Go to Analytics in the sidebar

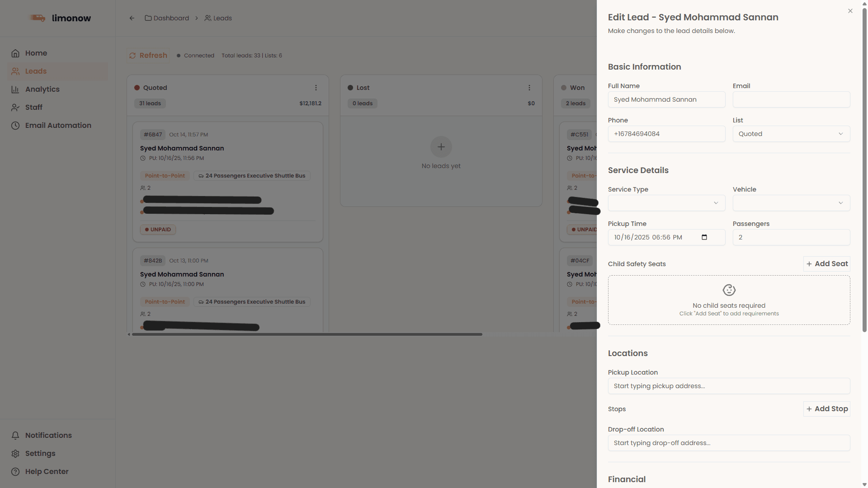click(x=42, y=89)
